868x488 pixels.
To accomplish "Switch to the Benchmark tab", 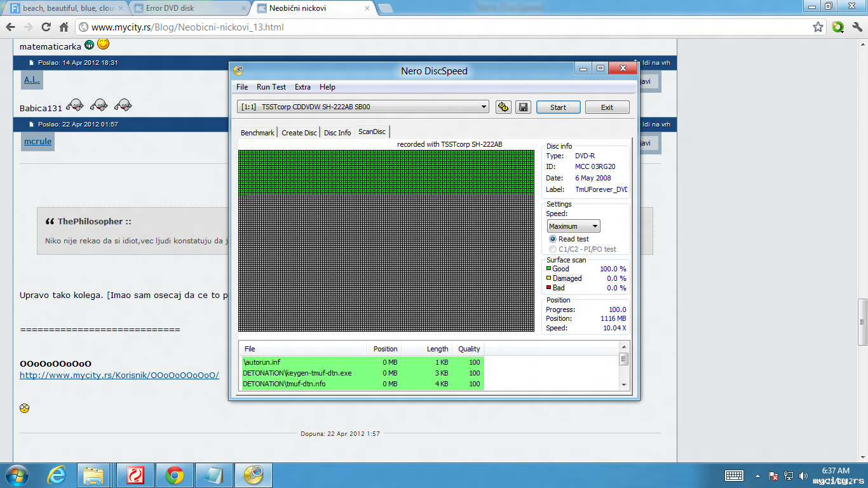I will click(x=258, y=133).
